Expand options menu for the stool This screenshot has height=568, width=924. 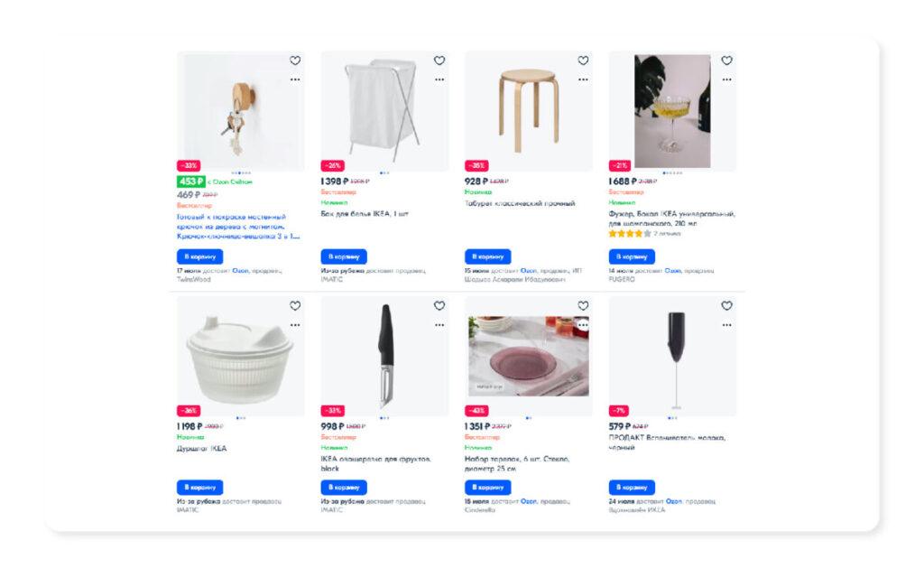point(584,79)
